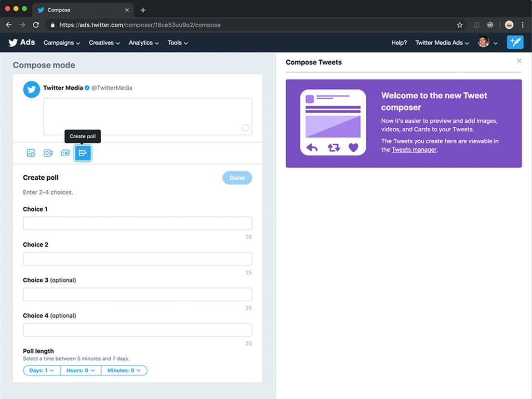Open the compose Tweet button top right
The height and width of the screenshot is (399, 532).
tap(515, 42)
